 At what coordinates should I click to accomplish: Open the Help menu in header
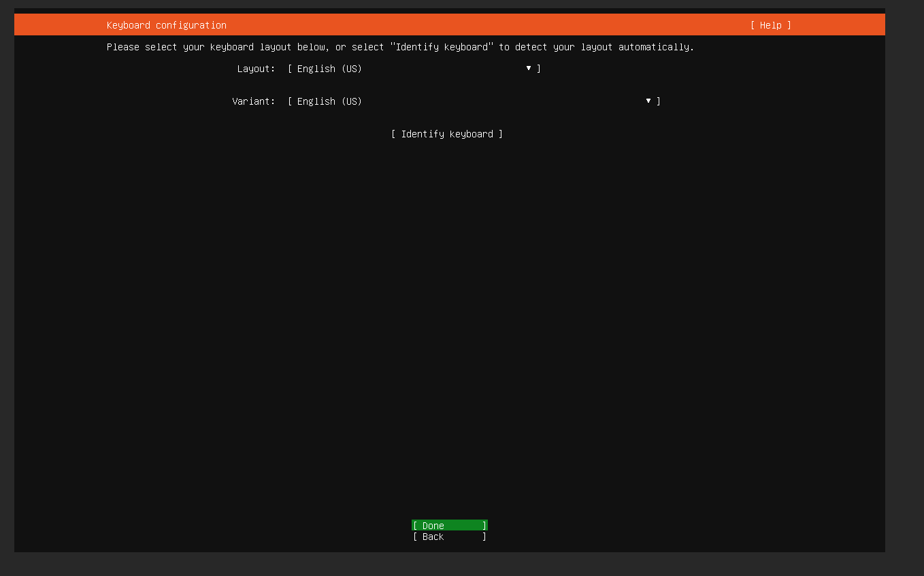click(x=771, y=25)
